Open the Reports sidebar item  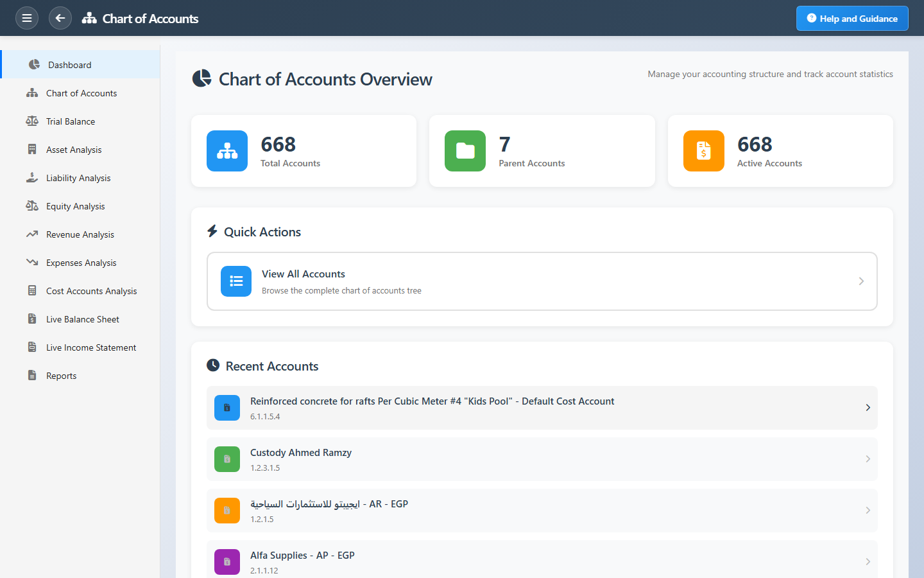point(61,376)
